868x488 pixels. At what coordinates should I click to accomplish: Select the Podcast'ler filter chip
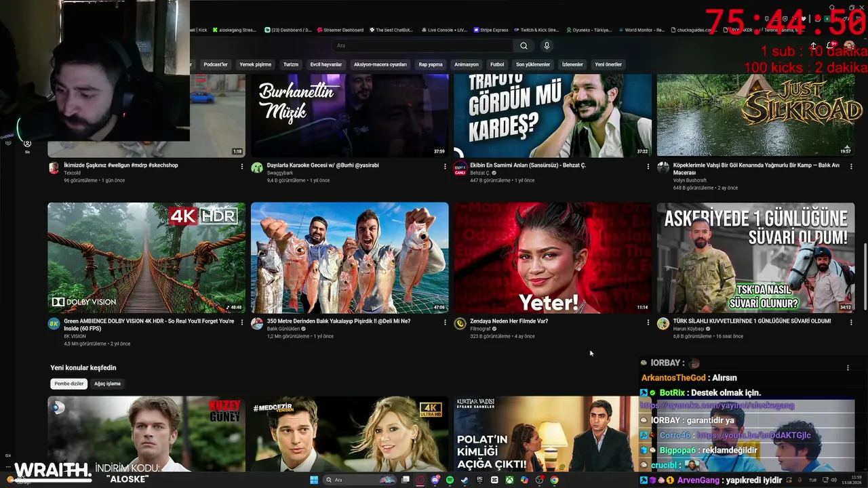[x=216, y=64]
